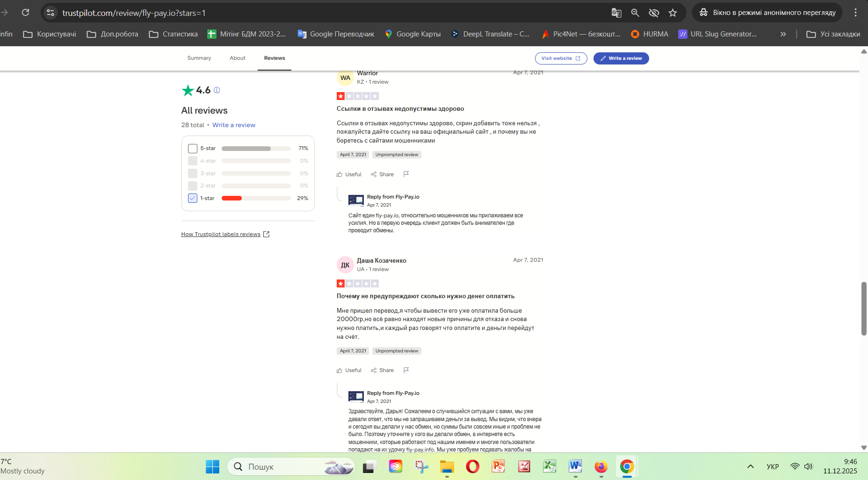Screen dimensions: 868x480
Task: Open the Windows Start menu
Action: [x=212, y=466]
